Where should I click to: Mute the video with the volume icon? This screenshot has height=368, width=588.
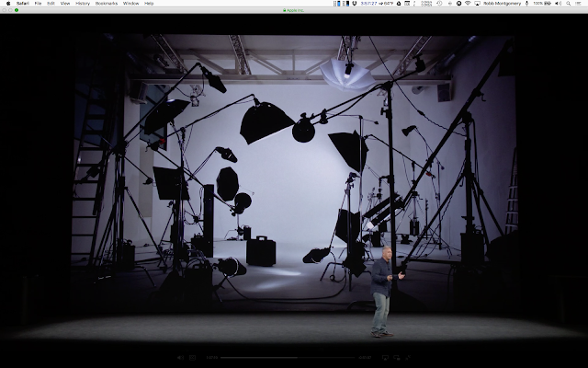(x=180, y=358)
